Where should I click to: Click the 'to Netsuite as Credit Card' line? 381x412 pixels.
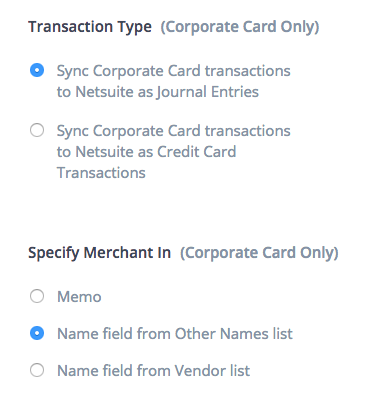(146, 152)
